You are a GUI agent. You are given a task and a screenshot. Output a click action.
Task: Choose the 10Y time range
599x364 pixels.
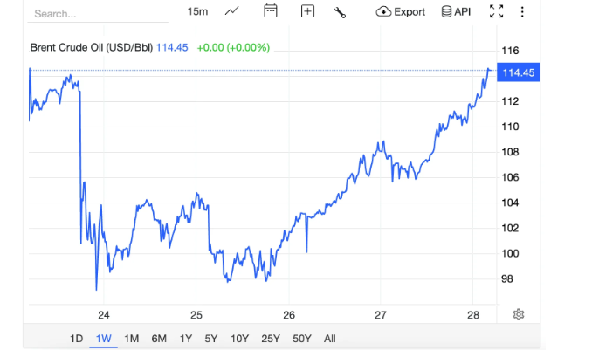(x=238, y=338)
